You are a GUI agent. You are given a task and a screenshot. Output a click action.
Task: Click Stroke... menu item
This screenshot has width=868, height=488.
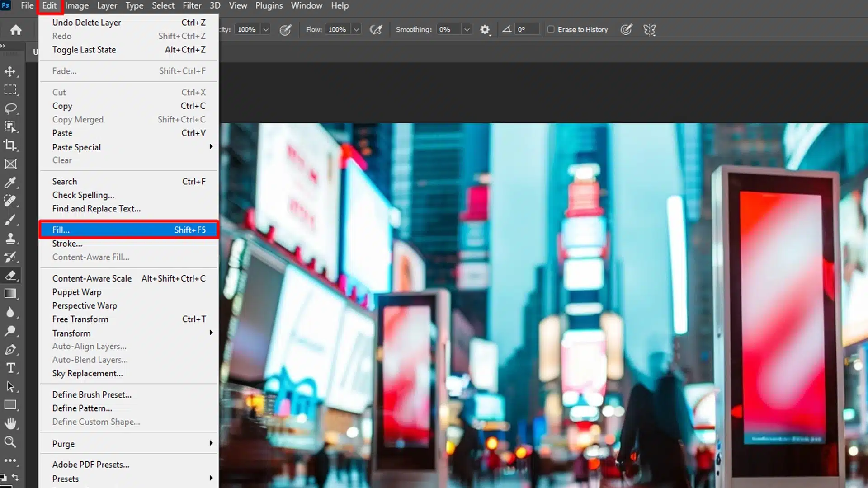[x=67, y=243]
